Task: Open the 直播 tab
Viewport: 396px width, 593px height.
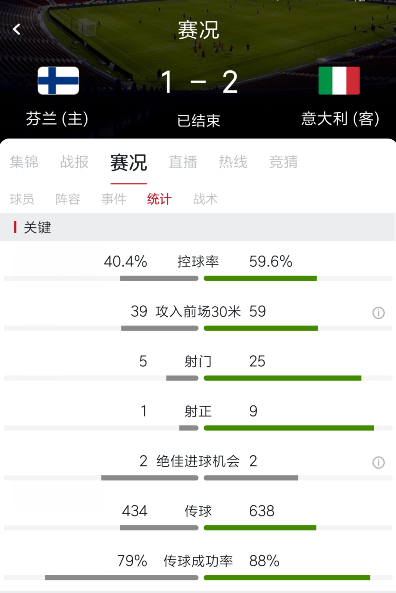Action: 183,162
